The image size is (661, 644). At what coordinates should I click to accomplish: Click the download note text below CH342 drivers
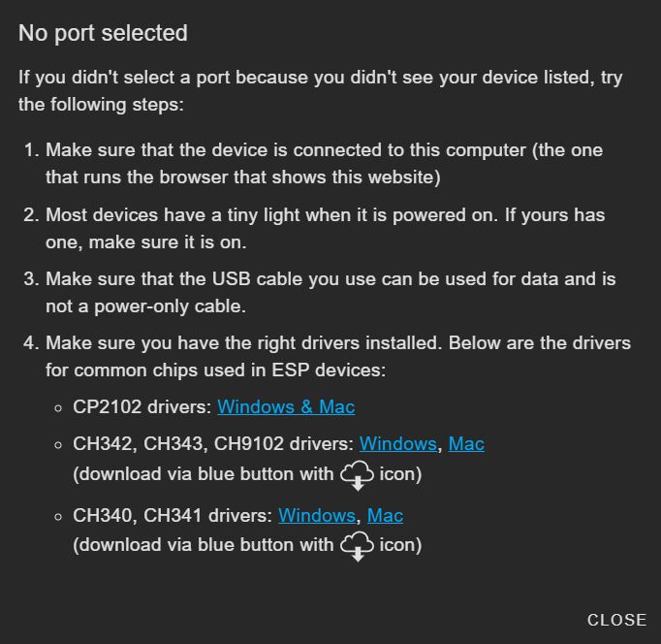247,474
